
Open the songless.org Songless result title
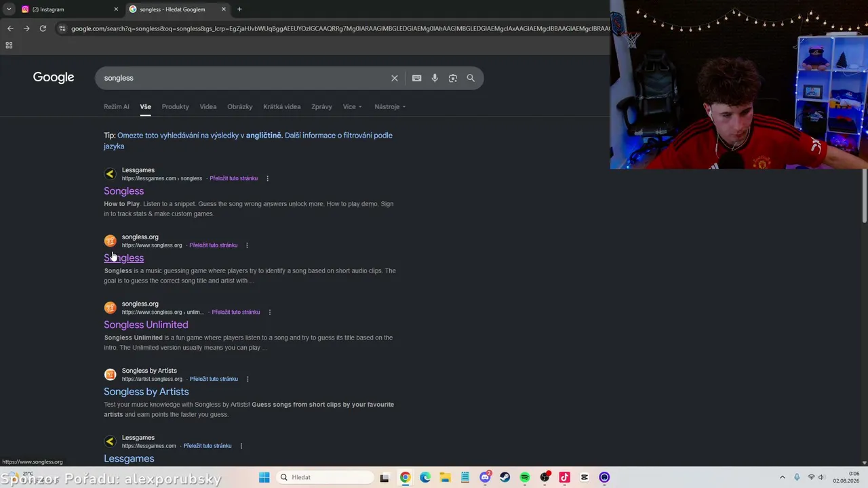coord(124,258)
